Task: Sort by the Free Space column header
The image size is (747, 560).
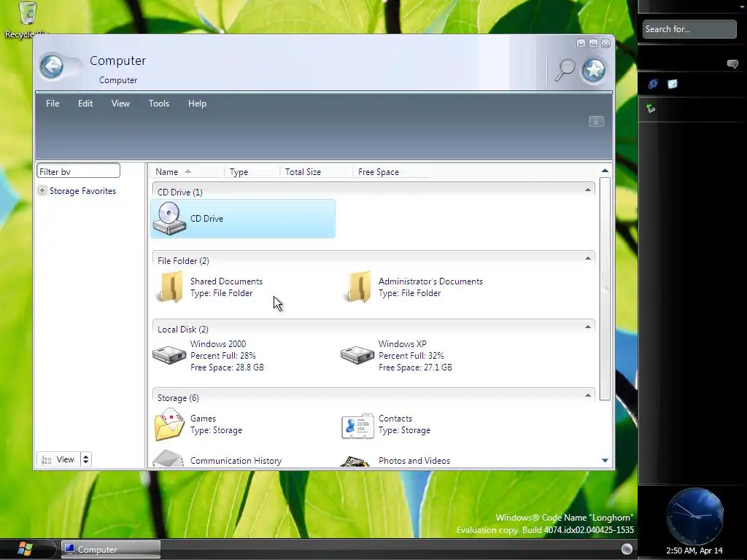Action: [x=391, y=172]
